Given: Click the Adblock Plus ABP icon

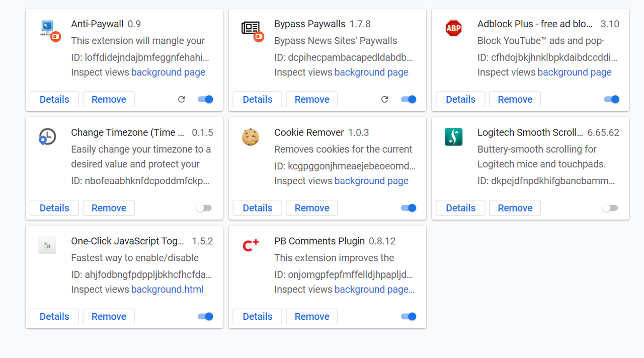Looking at the screenshot, I should (x=454, y=28).
